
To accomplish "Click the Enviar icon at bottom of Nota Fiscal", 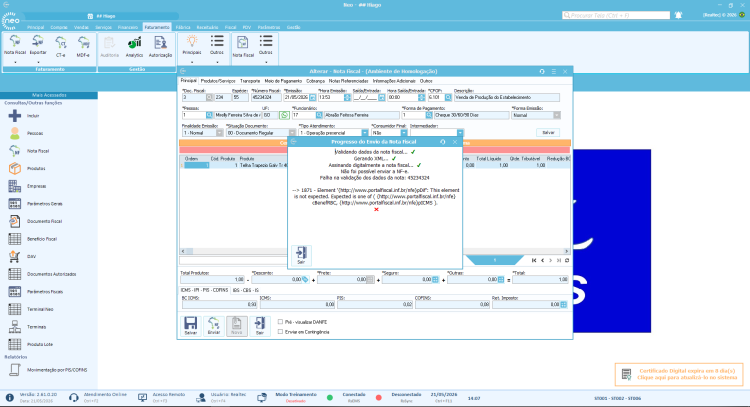I will (213, 325).
